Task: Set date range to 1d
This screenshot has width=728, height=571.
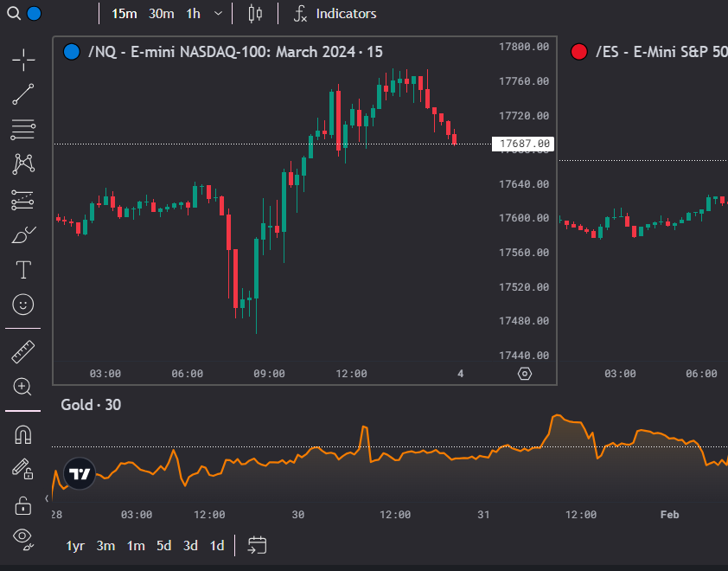Action: coord(217,545)
